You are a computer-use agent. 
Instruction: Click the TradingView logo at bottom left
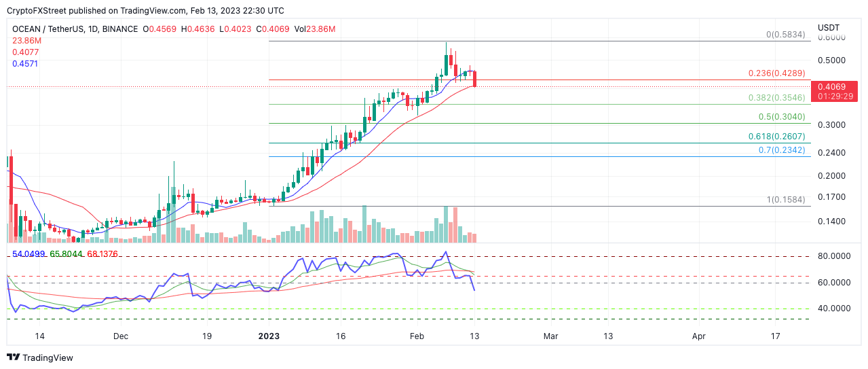pyautogui.click(x=40, y=357)
